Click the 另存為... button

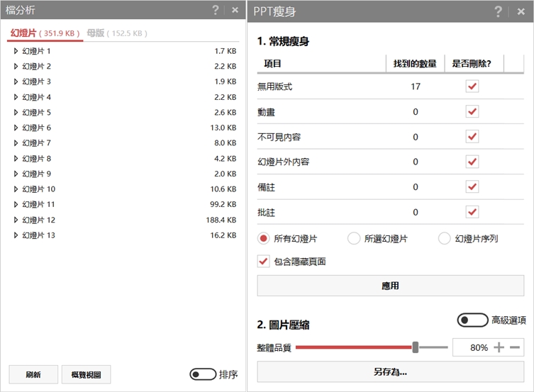390,371
